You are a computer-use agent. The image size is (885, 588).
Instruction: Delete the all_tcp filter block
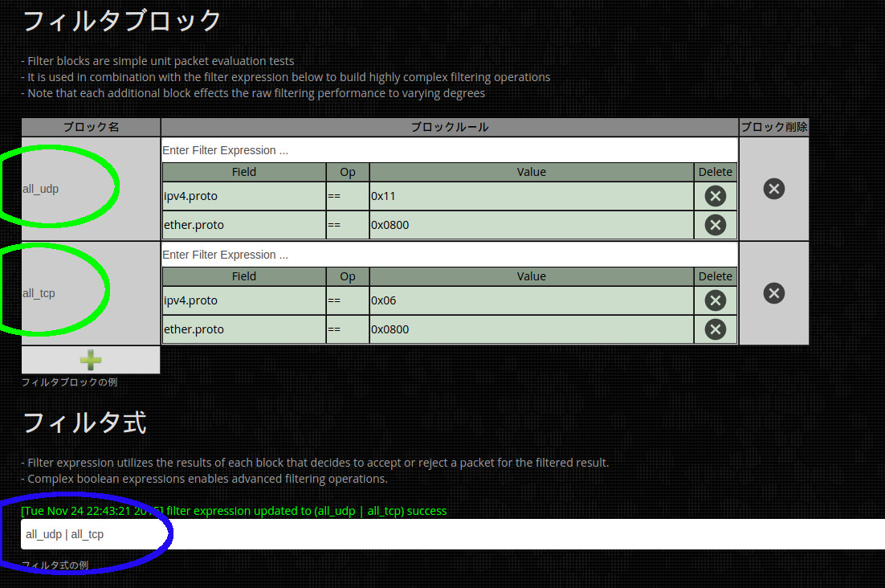[773, 293]
